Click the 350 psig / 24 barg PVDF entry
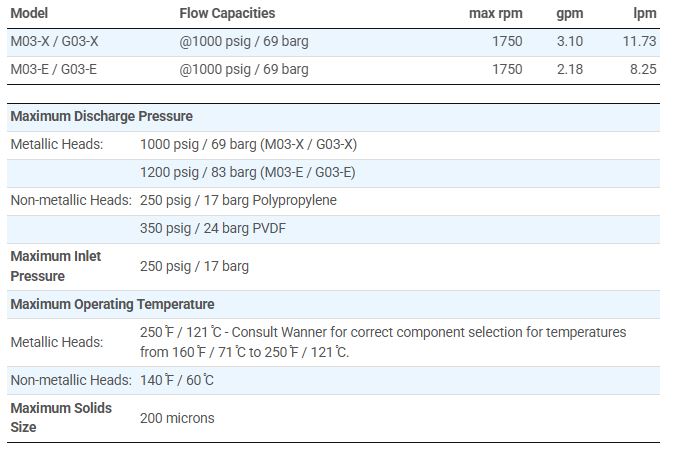 pyautogui.click(x=212, y=228)
